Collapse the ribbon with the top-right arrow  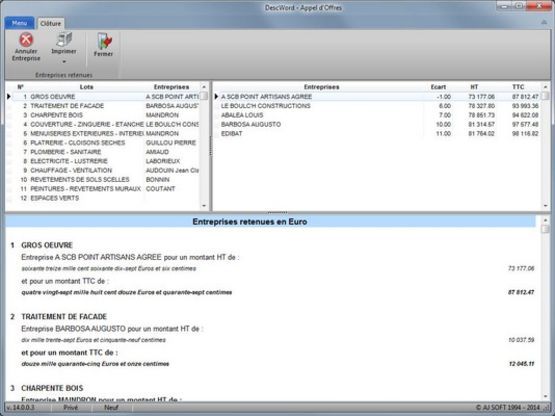pyautogui.click(x=544, y=22)
